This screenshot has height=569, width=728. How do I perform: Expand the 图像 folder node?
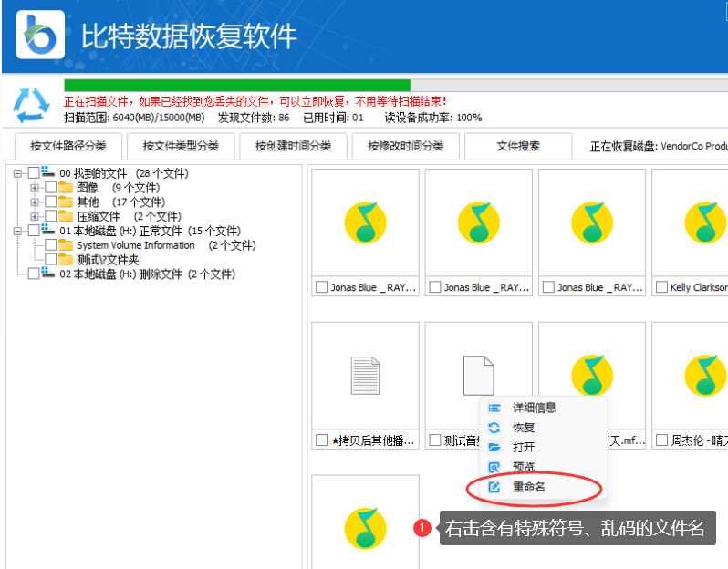[x=35, y=188]
